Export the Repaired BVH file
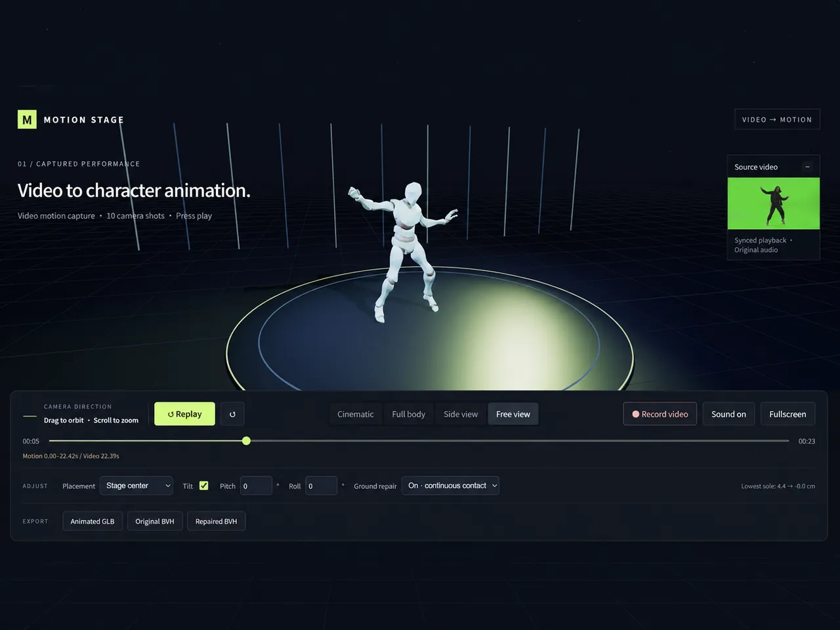The height and width of the screenshot is (630, 840). click(217, 521)
